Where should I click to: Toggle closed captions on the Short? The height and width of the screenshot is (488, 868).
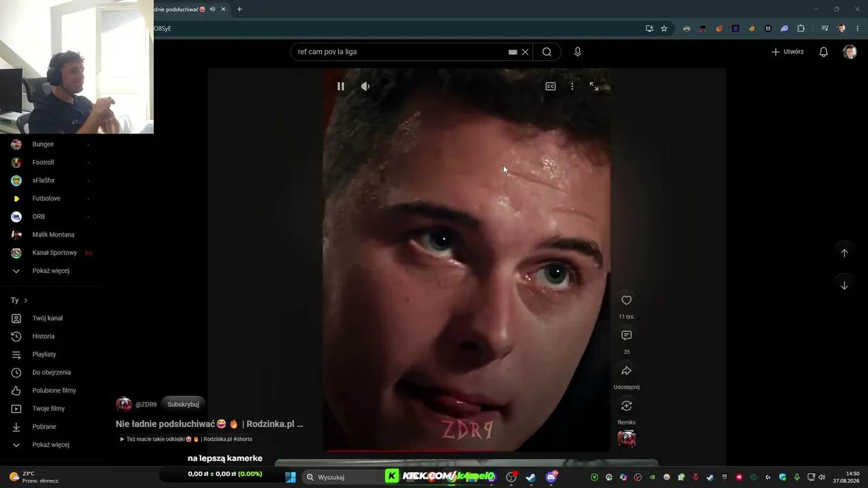(x=551, y=86)
